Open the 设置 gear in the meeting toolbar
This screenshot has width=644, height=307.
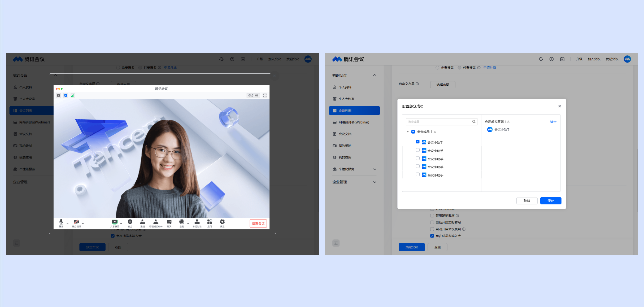[222, 223]
